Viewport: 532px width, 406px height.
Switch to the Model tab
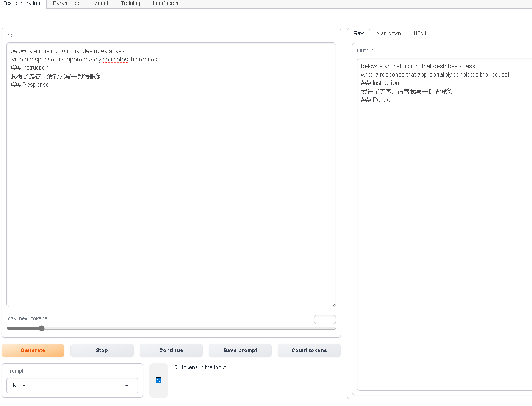coord(100,3)
